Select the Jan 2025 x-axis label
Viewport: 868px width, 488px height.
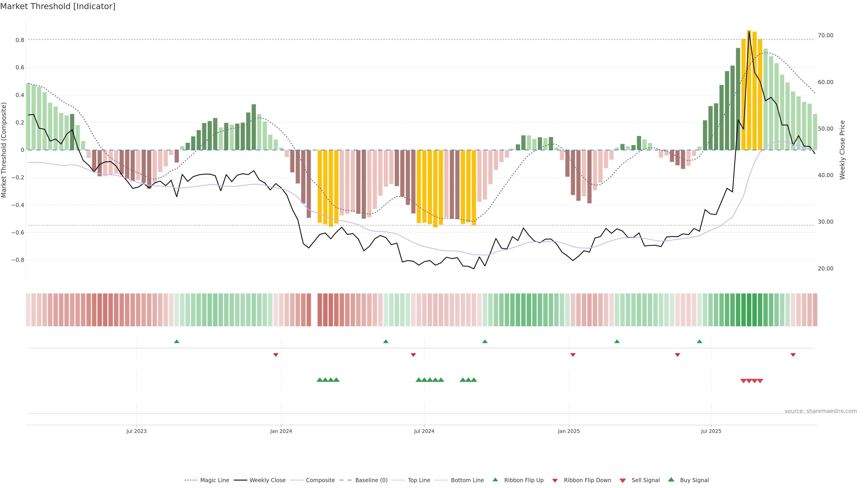(568, 431)
